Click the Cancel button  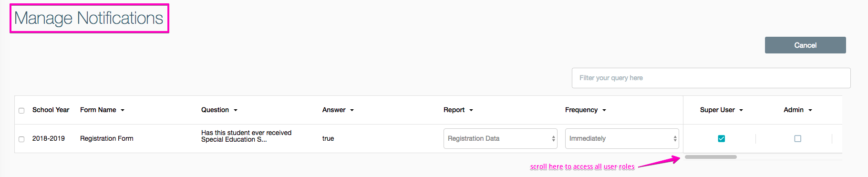tap(806, 45)
